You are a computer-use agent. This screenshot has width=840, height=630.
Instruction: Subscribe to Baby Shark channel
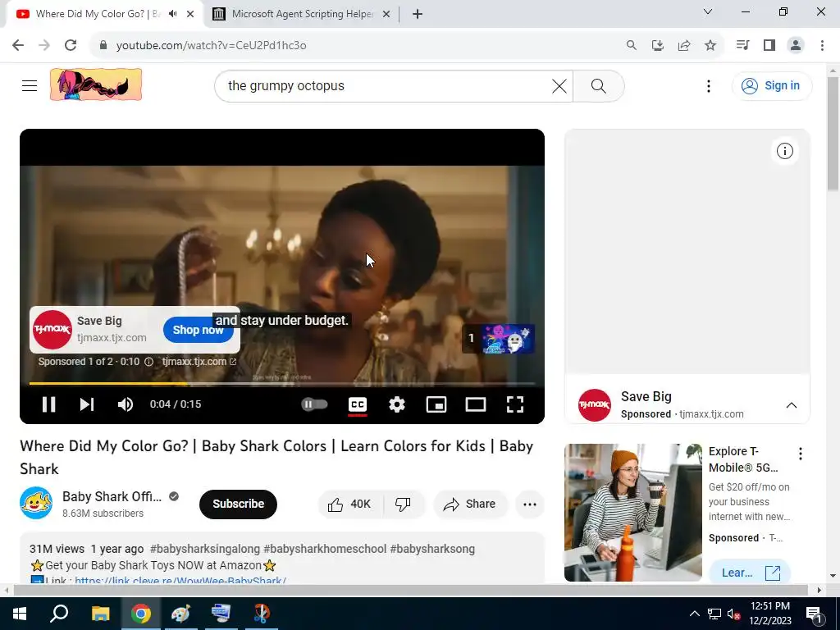point(239,504)
